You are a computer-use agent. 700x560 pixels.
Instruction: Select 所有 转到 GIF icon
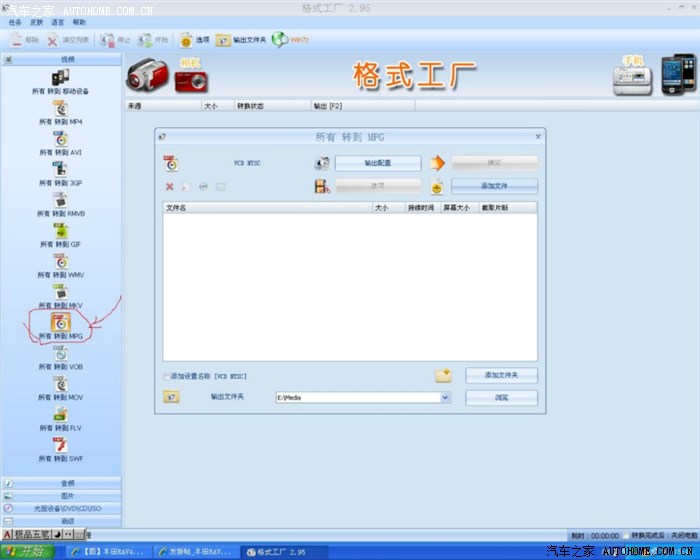point(60,231)
